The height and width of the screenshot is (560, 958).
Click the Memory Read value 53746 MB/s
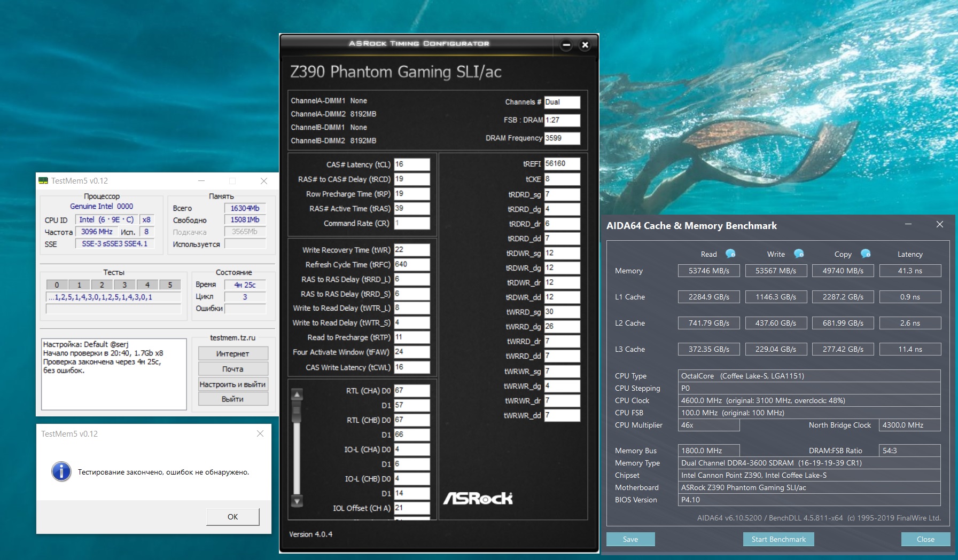708,271
